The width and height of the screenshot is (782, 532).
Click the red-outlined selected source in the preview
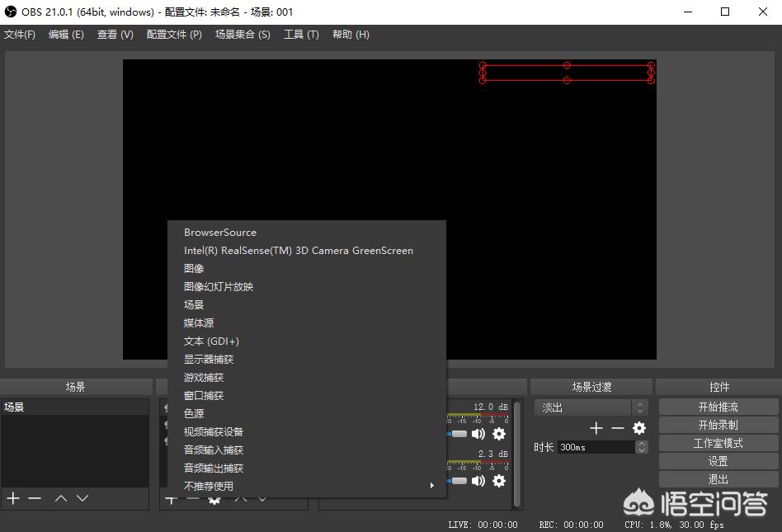[567, 73]
